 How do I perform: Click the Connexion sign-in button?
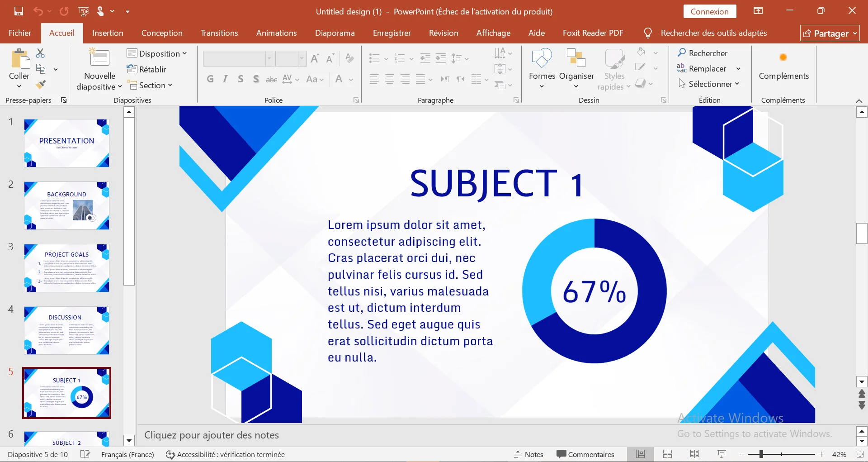[x=709, y=11]
